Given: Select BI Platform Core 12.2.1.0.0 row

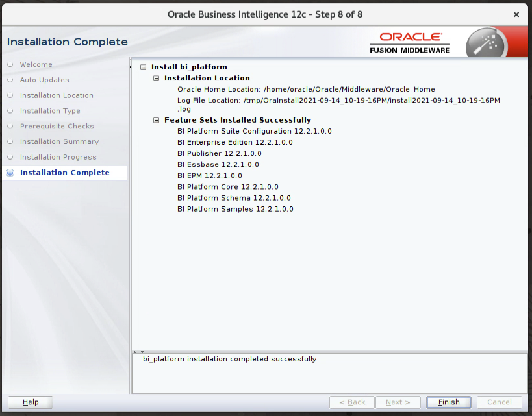Looking at the screenshot, I should click(227, 187).
